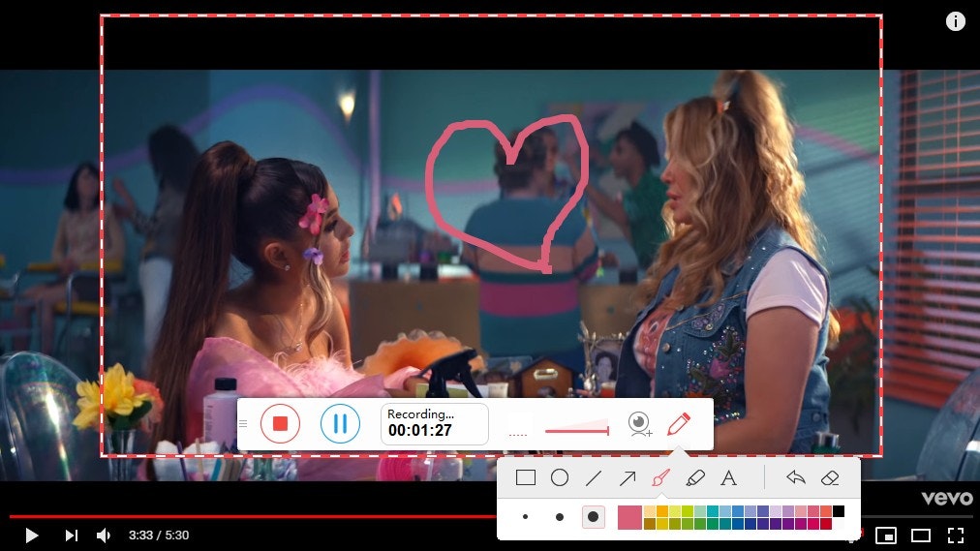The height and width of the screenshot is (551, 980).
Task: Play the YouTube video
Action: 31,536
